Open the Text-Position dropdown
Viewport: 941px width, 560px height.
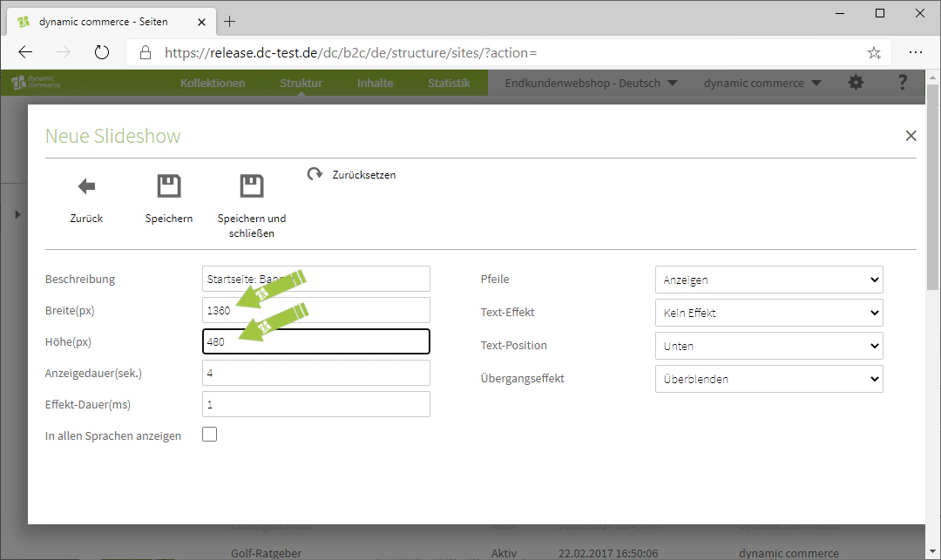tap(768, 346)
